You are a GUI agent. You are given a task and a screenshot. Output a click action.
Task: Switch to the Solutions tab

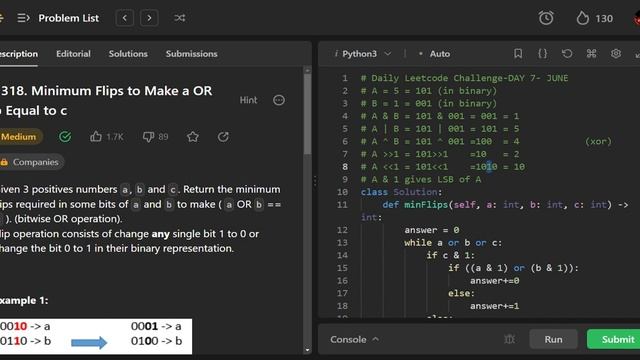point(128,53)
